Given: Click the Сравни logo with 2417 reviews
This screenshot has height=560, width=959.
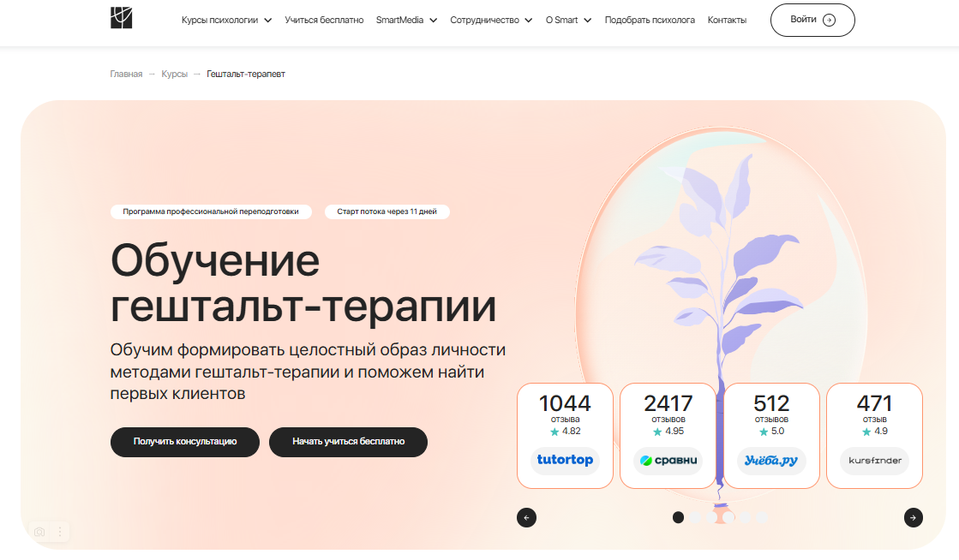Looking at the screenshot, I should 668,461.
